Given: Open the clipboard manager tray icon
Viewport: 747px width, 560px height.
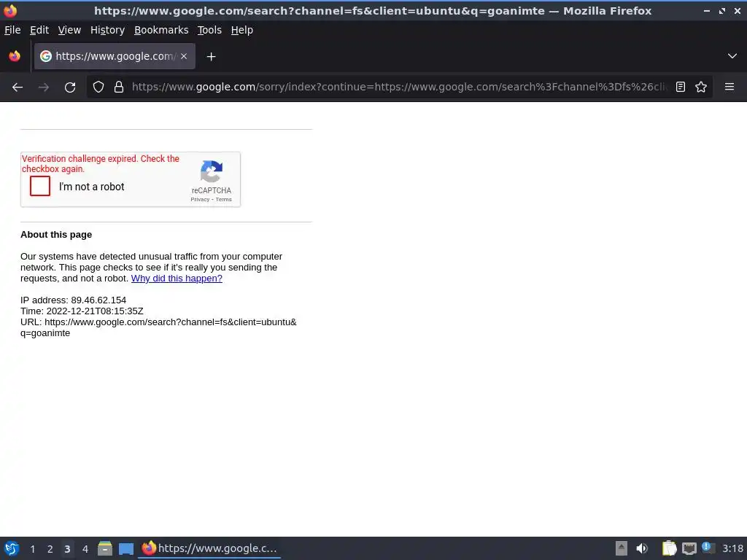Looking at the screenshot, I should [x=669, y=548].
